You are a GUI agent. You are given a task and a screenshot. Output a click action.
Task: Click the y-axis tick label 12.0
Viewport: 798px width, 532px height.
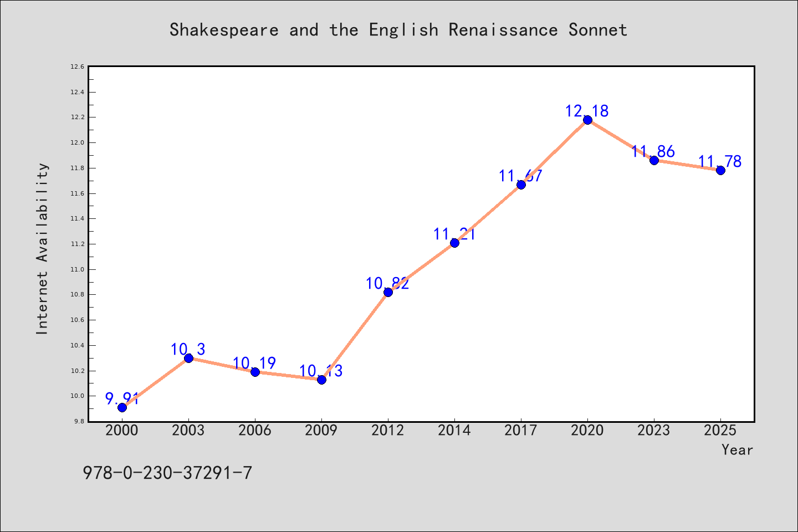click(x=77, y=142)
